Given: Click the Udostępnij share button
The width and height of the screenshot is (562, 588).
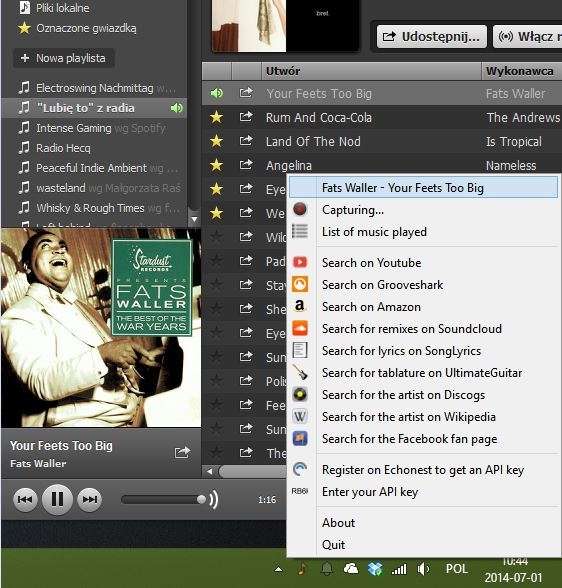Looking at the screenshot, I should click(431, 37).
